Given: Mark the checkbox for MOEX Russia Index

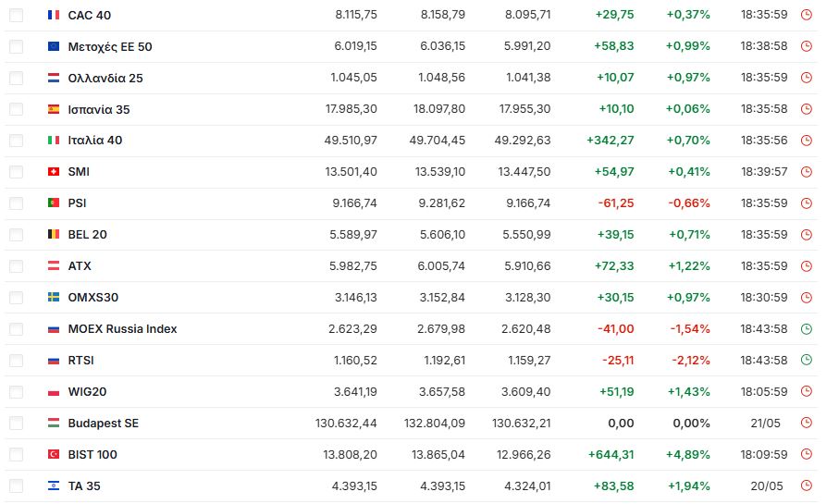Looking at the screenshot, I should pyautogui.click(x=16, y=329).
